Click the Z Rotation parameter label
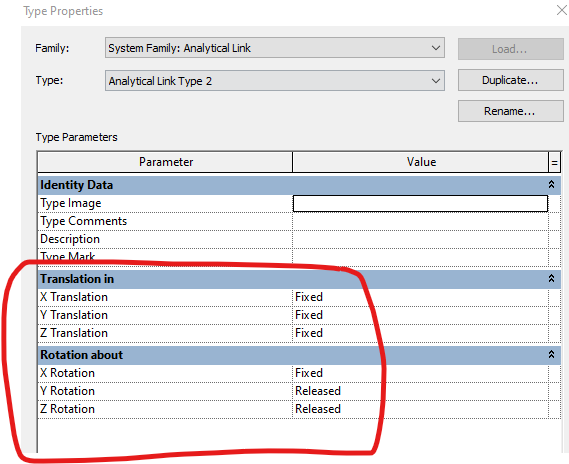The width and height of the screenshot is (569, 464). pos(67,409)
